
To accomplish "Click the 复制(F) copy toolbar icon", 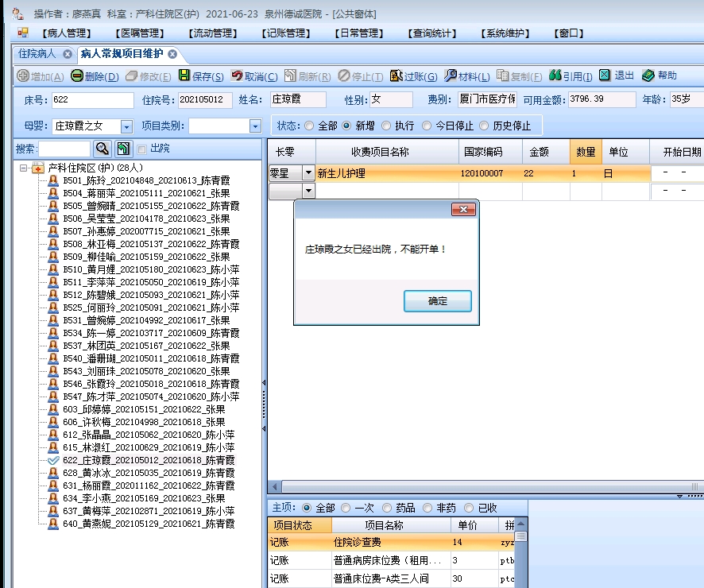I will pos(502,75).
